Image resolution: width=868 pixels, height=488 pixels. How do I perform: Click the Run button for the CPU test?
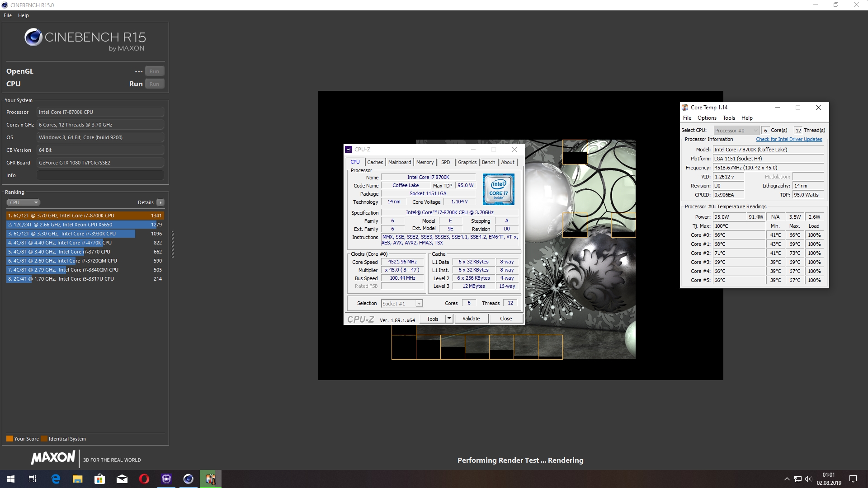[154, 84]
